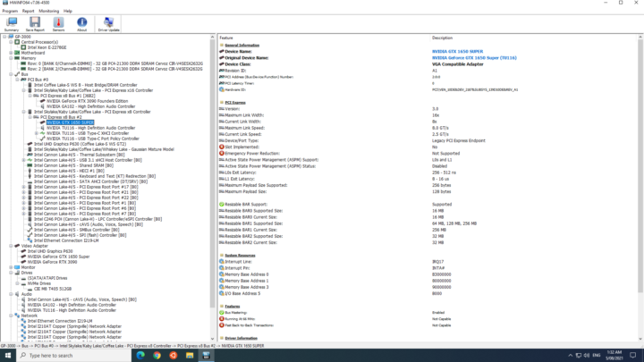The height and width of the screenshot is (362, 644).
Task: Click the PCI Express section heading
Action: (x=235, y=103)
